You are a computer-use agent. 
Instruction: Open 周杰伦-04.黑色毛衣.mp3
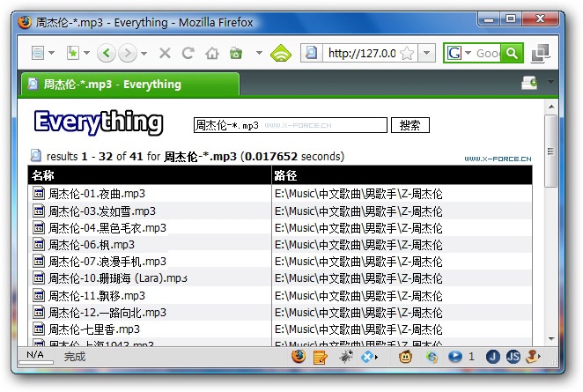click(x=107, y=228)
